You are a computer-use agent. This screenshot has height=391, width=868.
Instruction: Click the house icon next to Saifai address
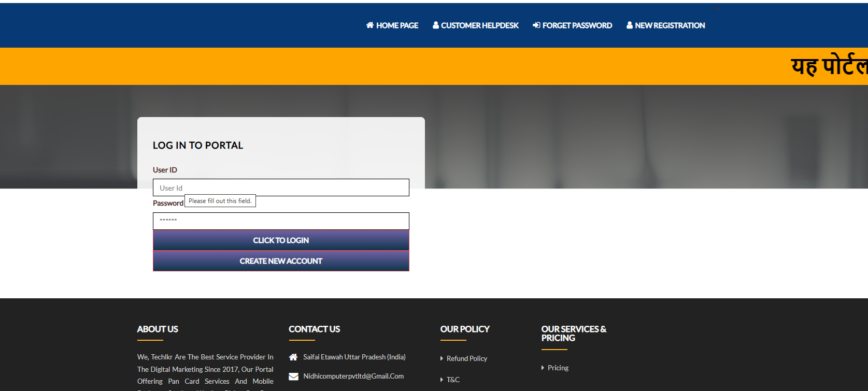[x=293, y=357]
